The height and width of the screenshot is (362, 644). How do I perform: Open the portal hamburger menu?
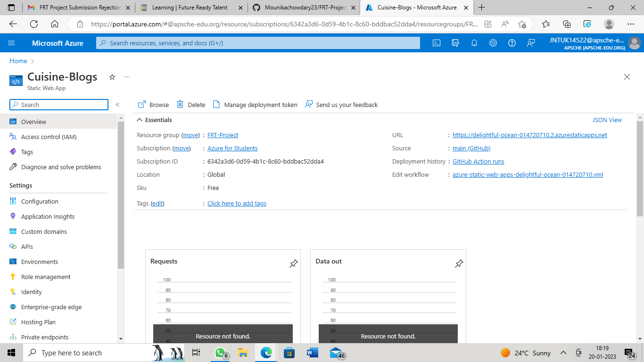coord(12,43)
